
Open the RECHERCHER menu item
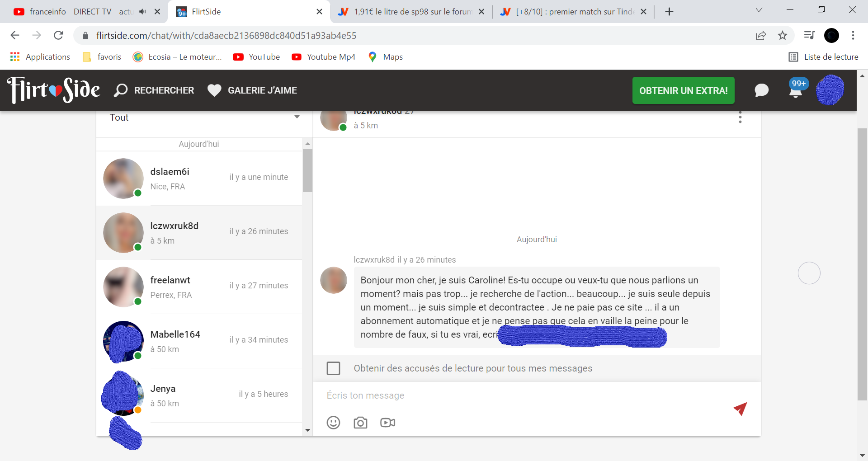154,90
